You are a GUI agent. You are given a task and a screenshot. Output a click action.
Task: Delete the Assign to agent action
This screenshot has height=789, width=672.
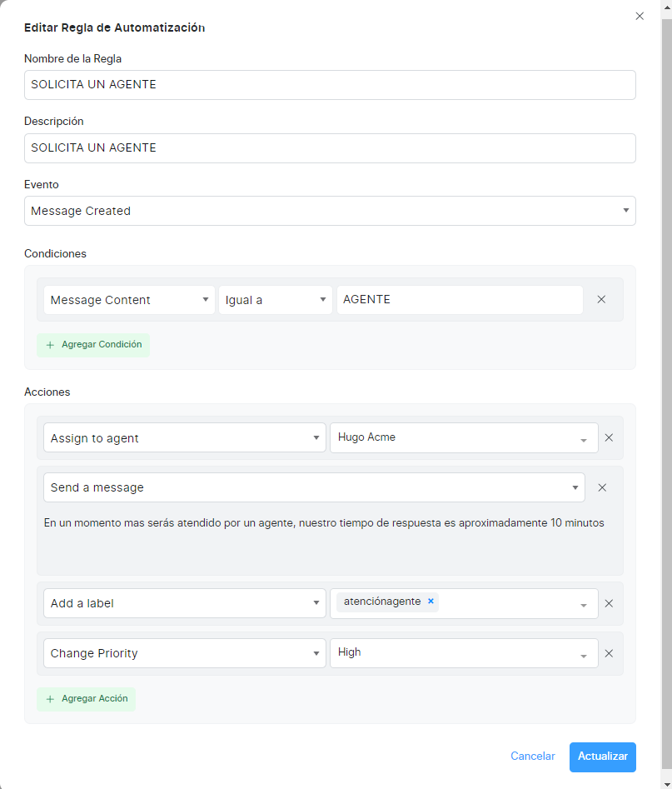(x=609, y=437)
